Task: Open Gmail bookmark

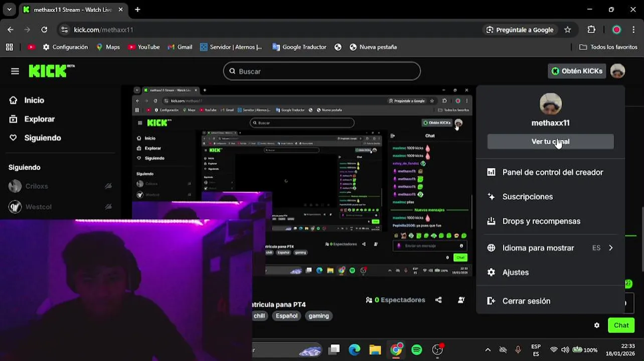Action: pos(180,47)
